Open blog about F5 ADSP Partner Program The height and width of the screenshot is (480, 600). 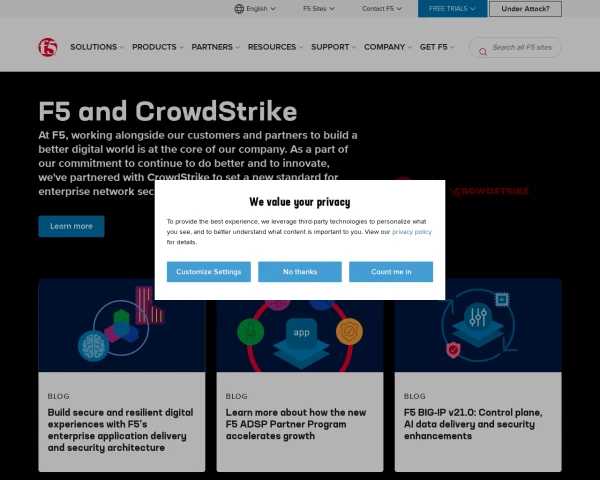(x=296, y=424)
